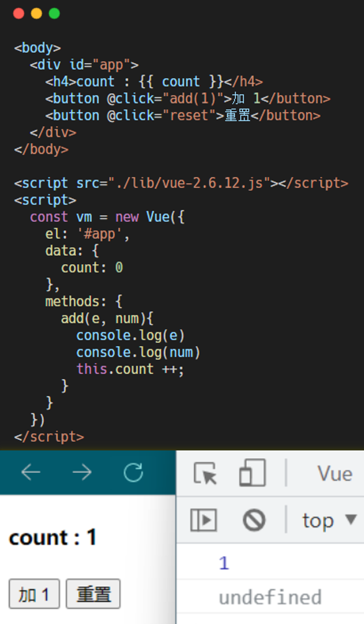
Task: Click the console output value 1
Action: click(224, 563)
